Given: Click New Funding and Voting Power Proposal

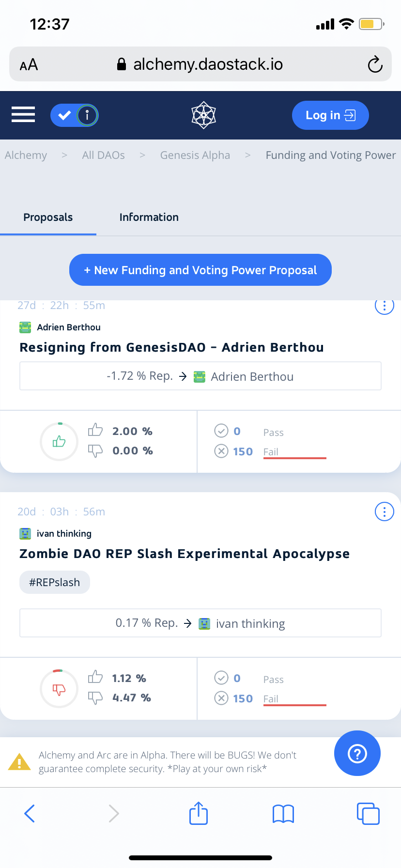Looking at the screenshot, I should coord(200,270).
